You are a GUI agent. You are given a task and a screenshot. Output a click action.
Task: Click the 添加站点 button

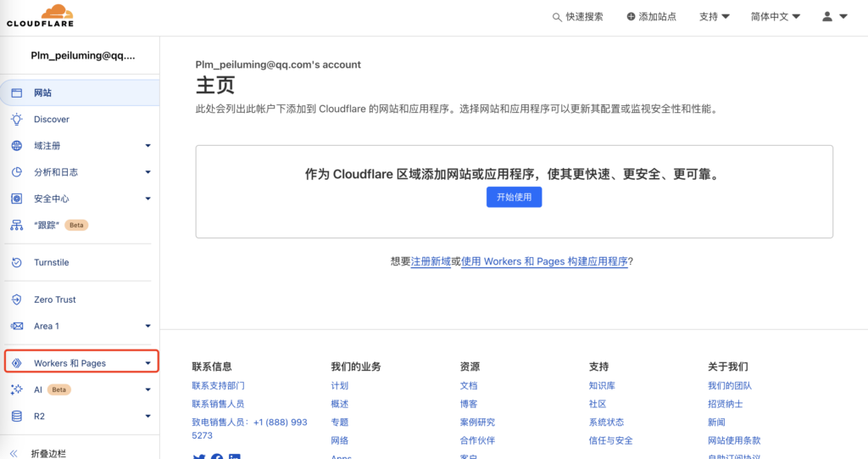coord(651,17)
